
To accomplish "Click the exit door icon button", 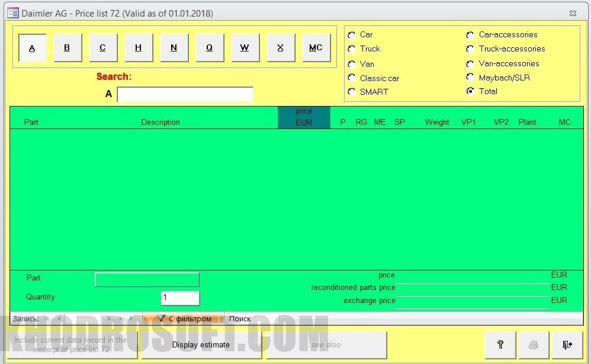I will [567, 344].
